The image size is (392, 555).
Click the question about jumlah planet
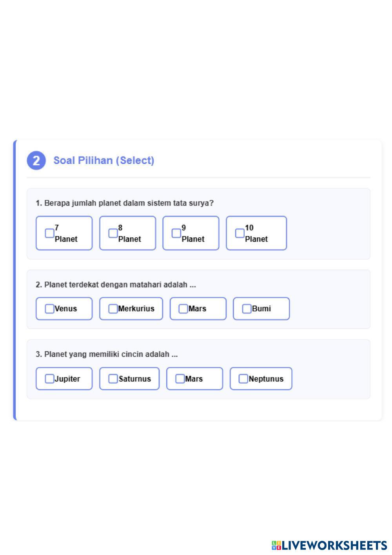click(x=125, y=203)
